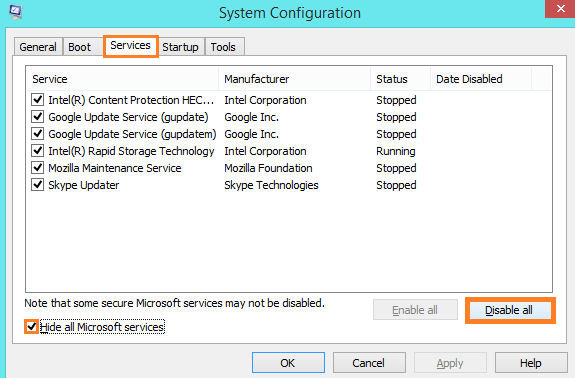Image resolution: width=575 pixels, height=378 pixels.
Task: Click the System Configuration title bar icon
Action: click(x=15, y=12)
